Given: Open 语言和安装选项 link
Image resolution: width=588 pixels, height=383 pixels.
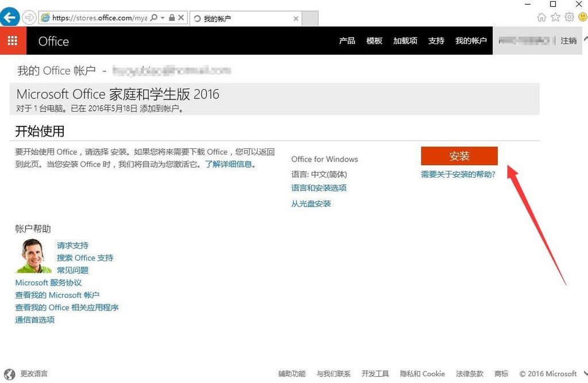Looking at the screenshot, I should (319, 188).
